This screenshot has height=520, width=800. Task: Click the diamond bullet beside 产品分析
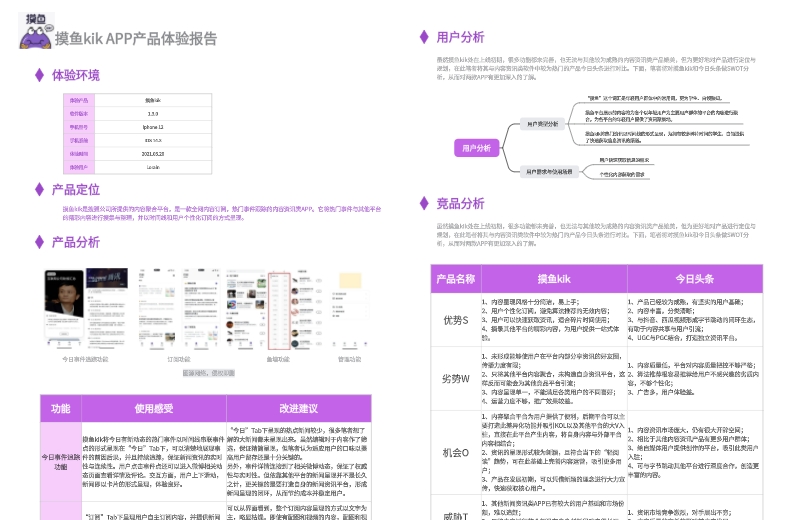click(39, 242)
